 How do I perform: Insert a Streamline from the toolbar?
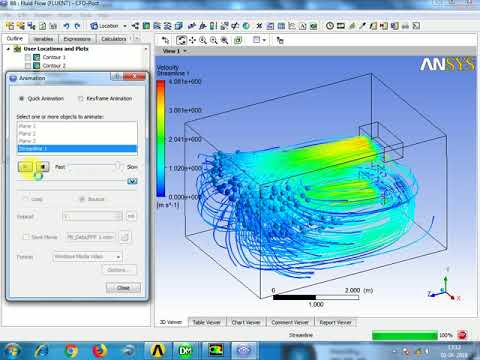157,26
